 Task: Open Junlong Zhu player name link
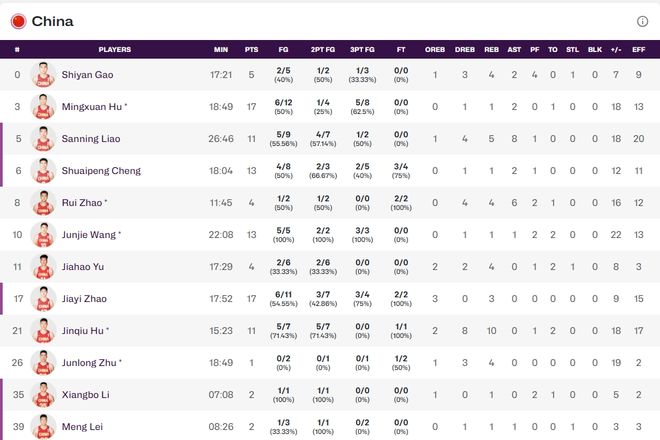[89, 363]
